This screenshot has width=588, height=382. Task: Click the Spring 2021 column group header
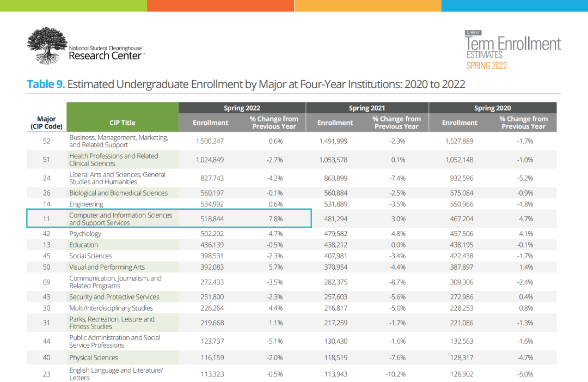pos(366,108)
